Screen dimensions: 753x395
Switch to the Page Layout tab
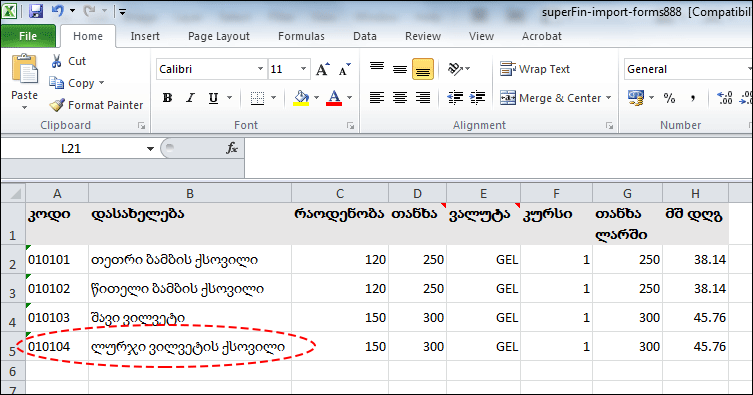pyautogui.click(x=219, y=36)
